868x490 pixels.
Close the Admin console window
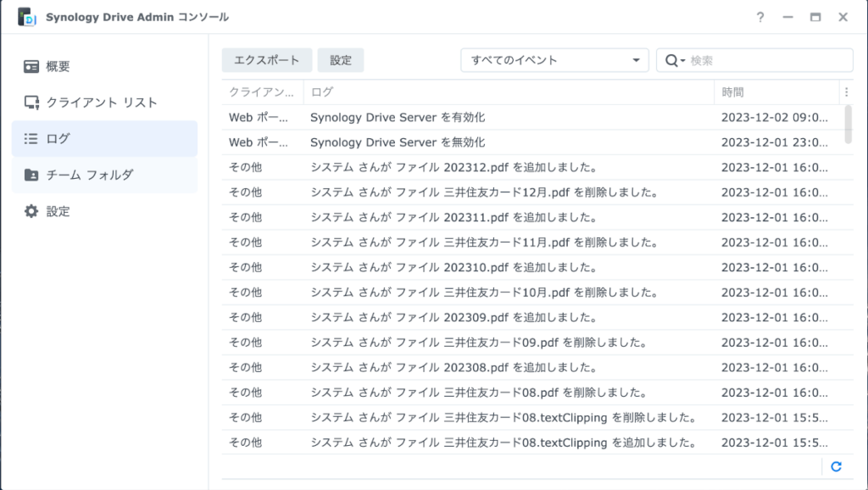coord(843,17)
